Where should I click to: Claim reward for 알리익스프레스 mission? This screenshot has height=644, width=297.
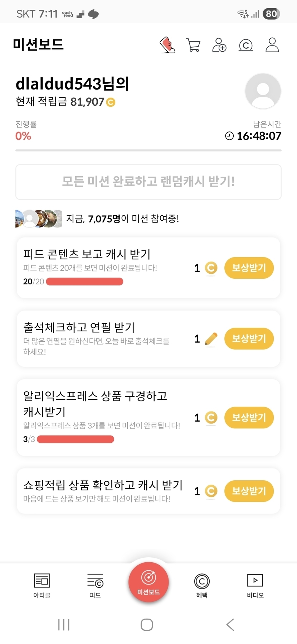249,418
